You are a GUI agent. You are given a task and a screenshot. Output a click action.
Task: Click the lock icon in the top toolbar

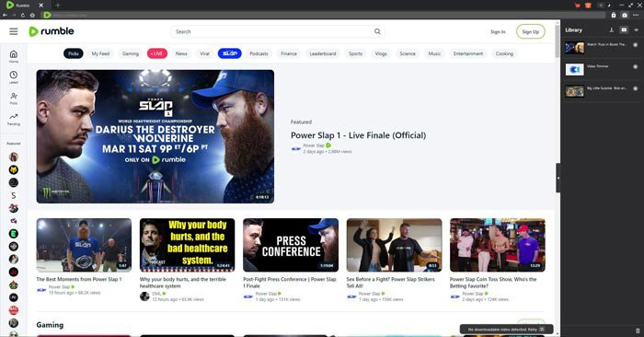tap(614, 15)
